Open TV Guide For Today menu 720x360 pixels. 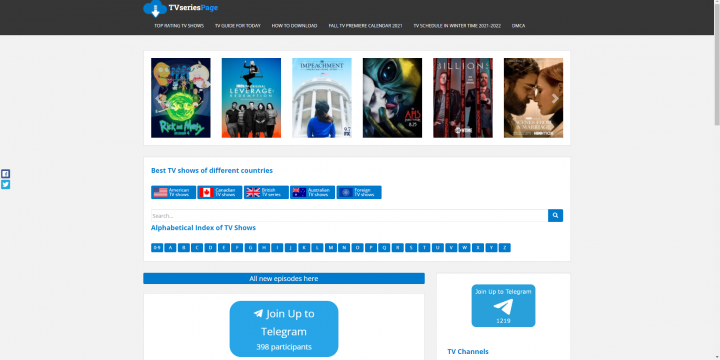click(x=238, y=26)
